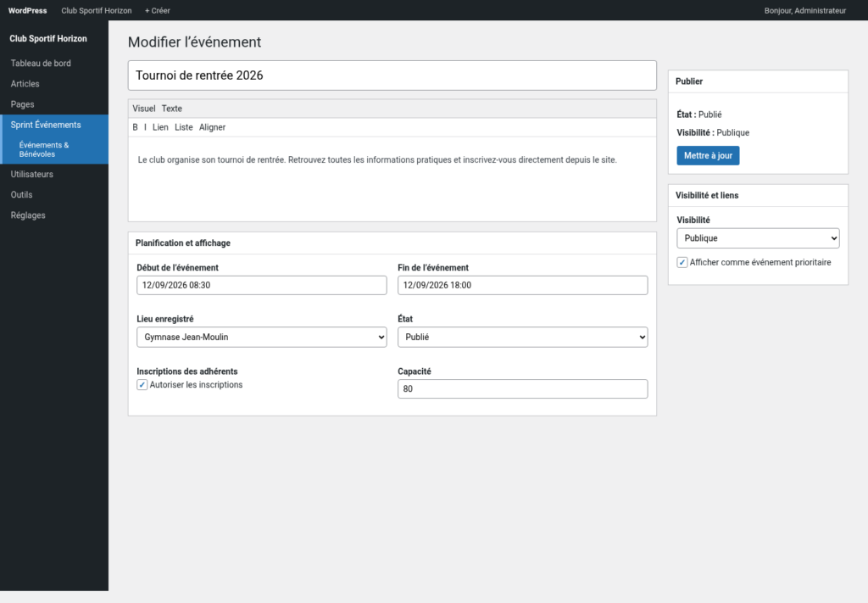The height and width of the screenshot is (603, 868).
Task: Click the Publier panel header
Action: [x=758, y=81]
